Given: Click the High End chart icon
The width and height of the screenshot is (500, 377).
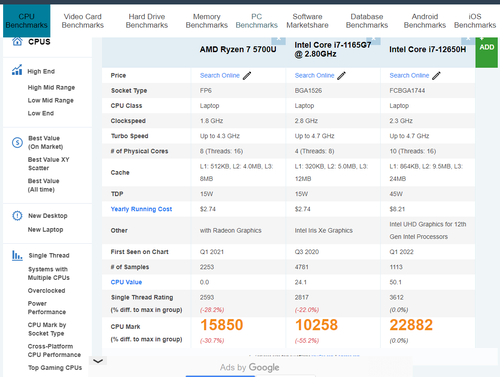Looking at the screenshot, I should coord(17,70).
